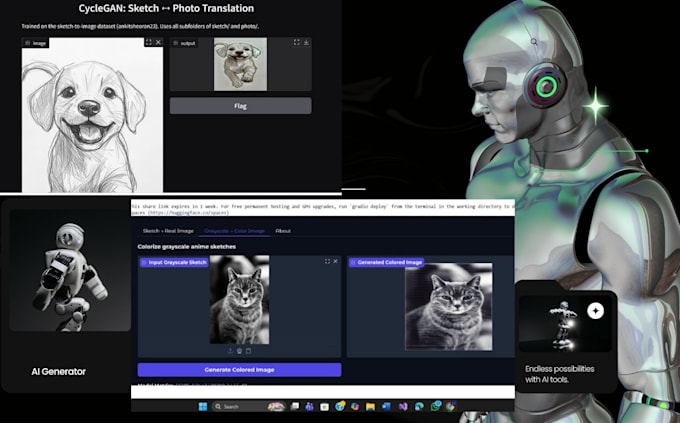Viewport: 680px width, 423px height.
Task: Click the 'Colorize grayscale anime sketches' heading
Action: [x=187, y=246]
